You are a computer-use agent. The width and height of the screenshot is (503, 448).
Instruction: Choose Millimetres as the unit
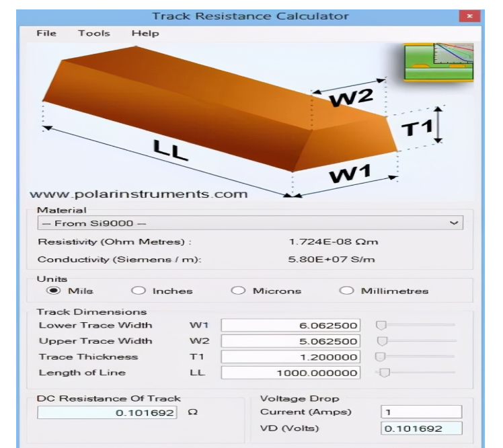click(x=346, y=291)
